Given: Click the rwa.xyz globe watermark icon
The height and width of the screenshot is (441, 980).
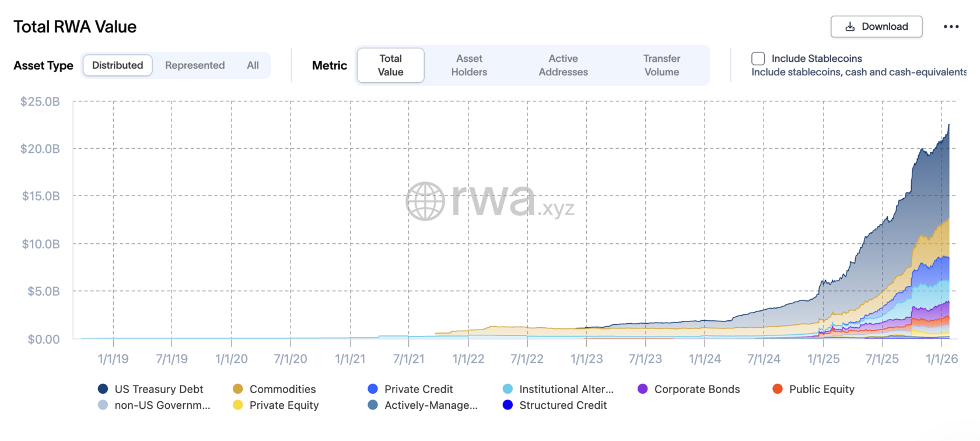Looking at the screenshot, I should coord(425,201).
